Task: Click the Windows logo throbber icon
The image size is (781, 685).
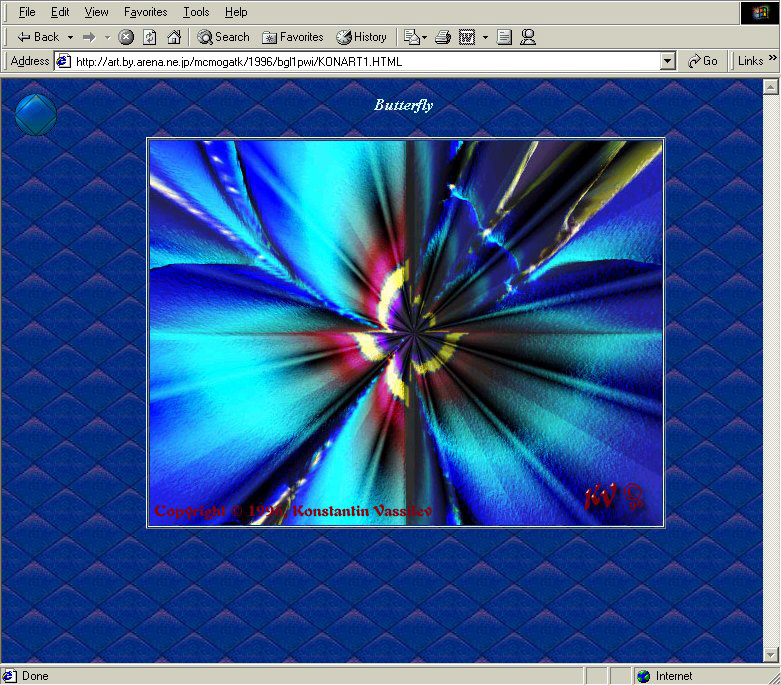Action: (759, 13)
